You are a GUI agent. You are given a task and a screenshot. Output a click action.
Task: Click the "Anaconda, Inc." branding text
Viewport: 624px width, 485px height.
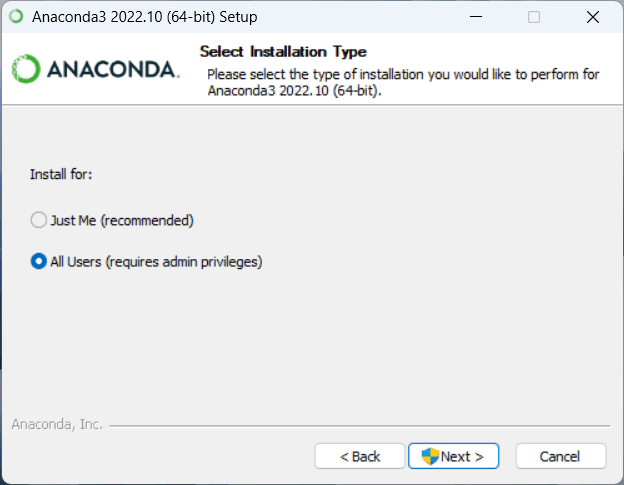tap(57, 425)
